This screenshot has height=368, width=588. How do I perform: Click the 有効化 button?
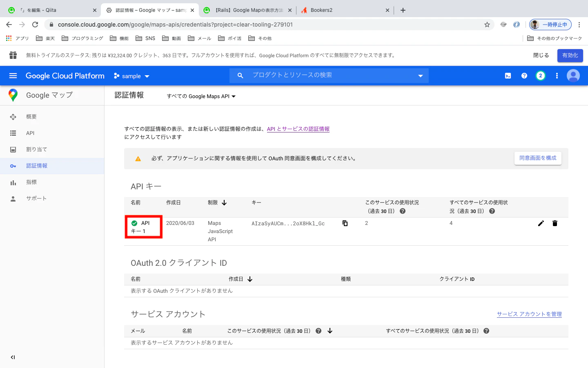pyautogui.click(x=570, y=55)
